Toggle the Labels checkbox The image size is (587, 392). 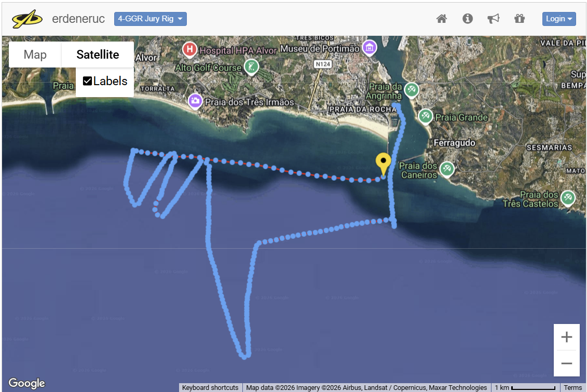[x=87, y=81]
